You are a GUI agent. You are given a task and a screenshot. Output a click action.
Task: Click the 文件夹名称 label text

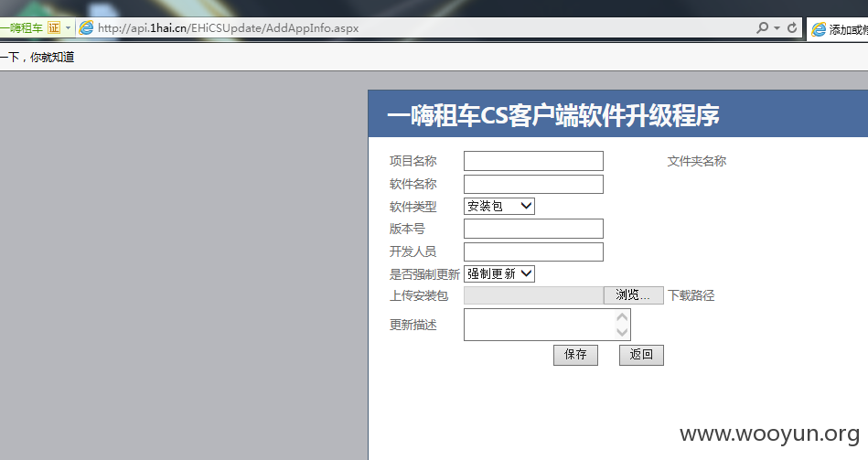pos(696,161)
